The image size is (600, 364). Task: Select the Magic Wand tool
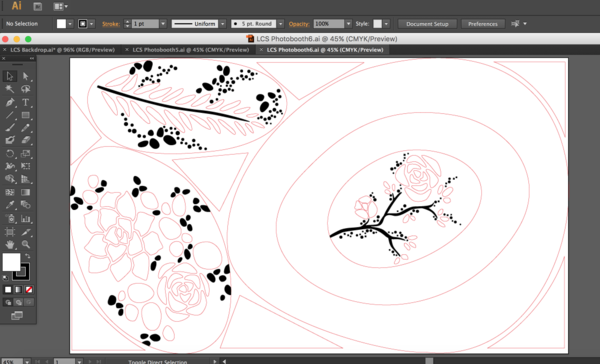click(10, 89)
